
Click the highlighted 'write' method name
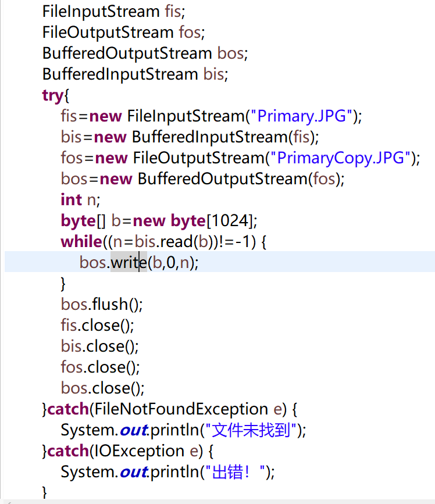tap(129, 263)
